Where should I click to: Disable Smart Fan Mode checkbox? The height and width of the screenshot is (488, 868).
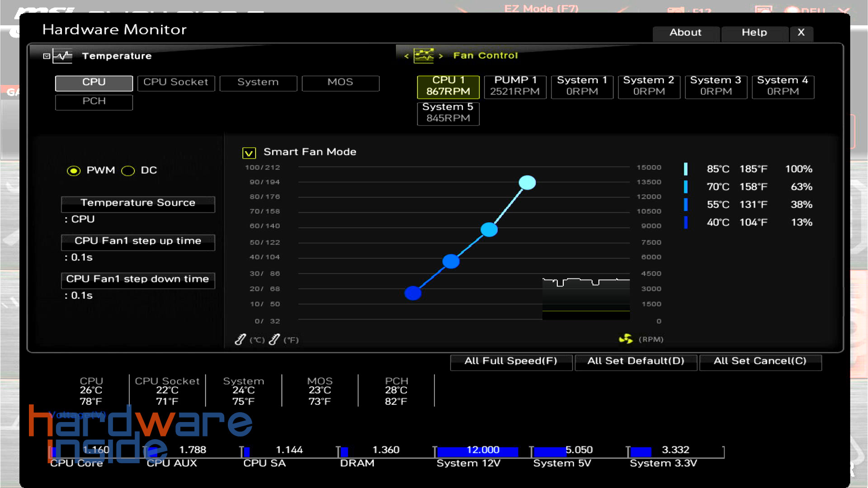pos(249,153)
